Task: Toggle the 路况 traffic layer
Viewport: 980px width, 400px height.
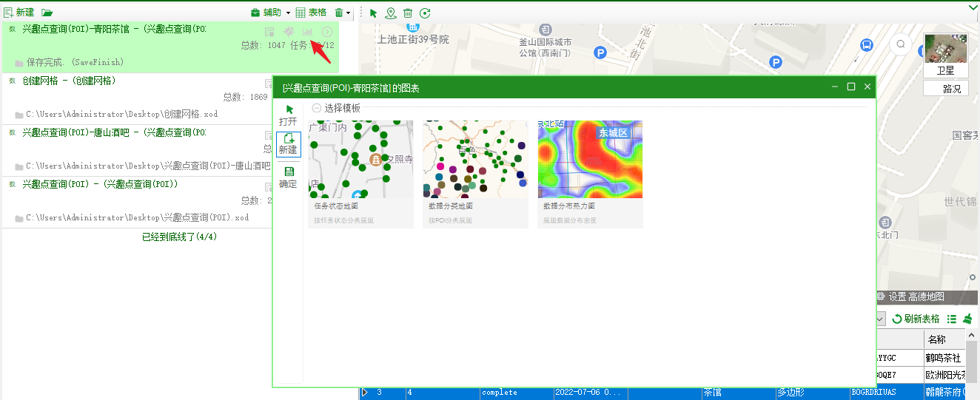Action: point(945,89)
